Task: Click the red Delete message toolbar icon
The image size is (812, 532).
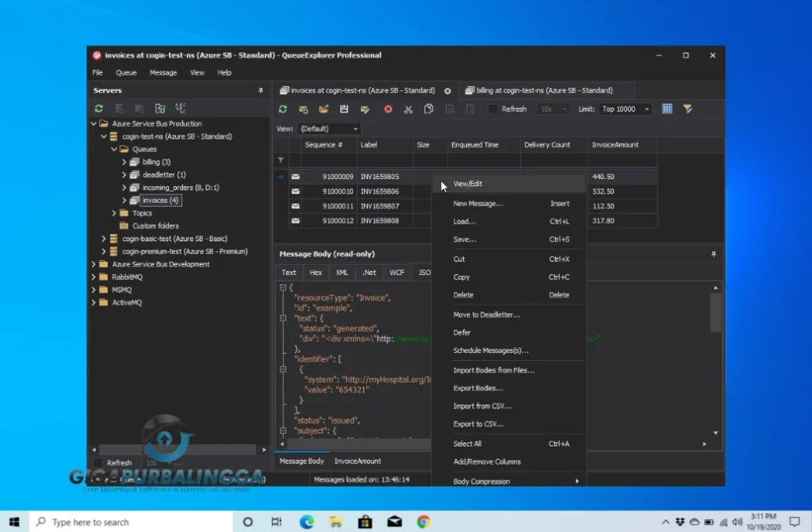Action: pyautogui.click(x=388, y=109)
